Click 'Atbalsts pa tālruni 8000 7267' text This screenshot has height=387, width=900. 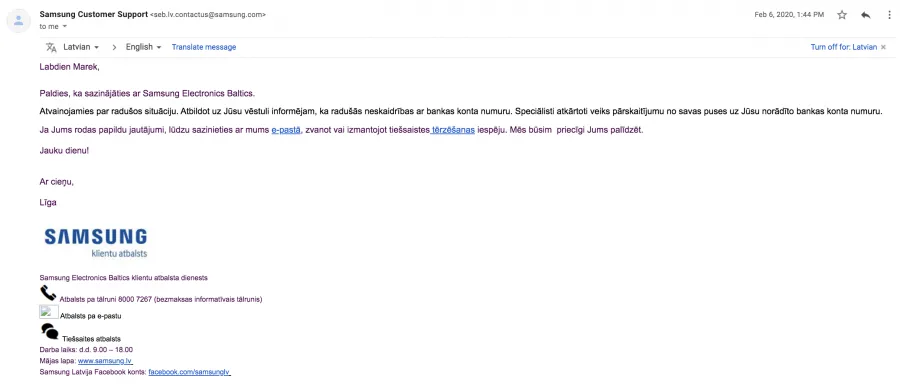pos(105,299)
